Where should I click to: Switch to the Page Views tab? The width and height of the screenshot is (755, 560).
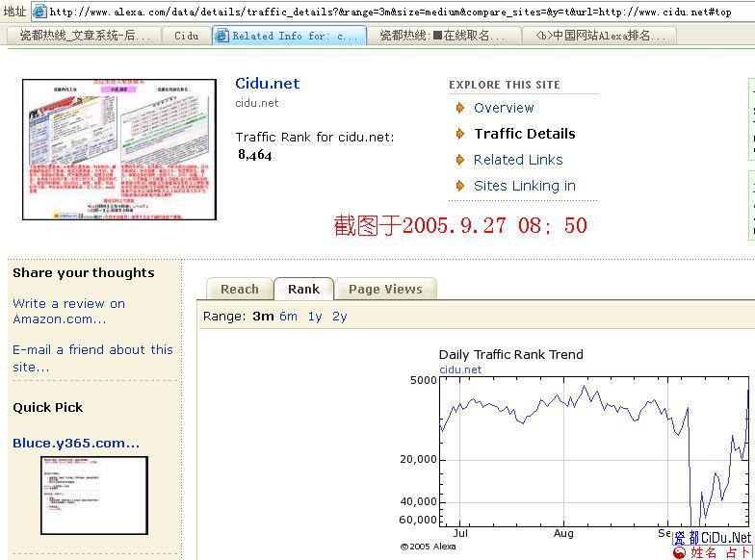click(385, 289)
